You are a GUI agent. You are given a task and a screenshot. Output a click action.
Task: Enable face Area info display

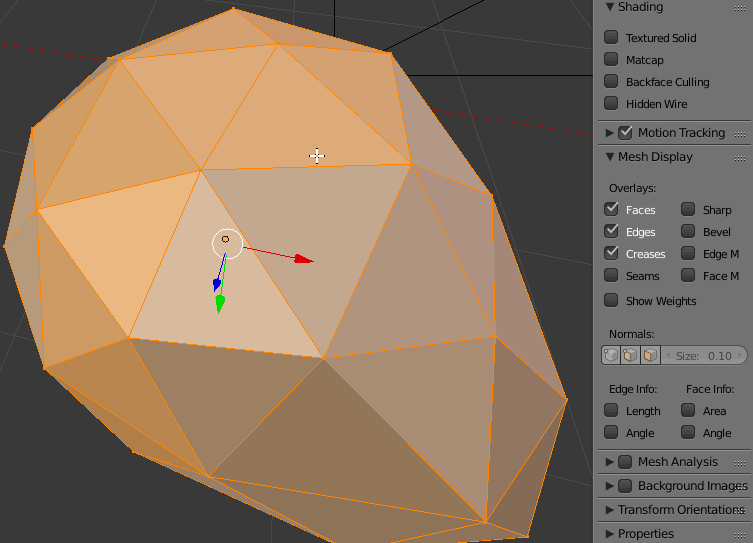(688, 410)
